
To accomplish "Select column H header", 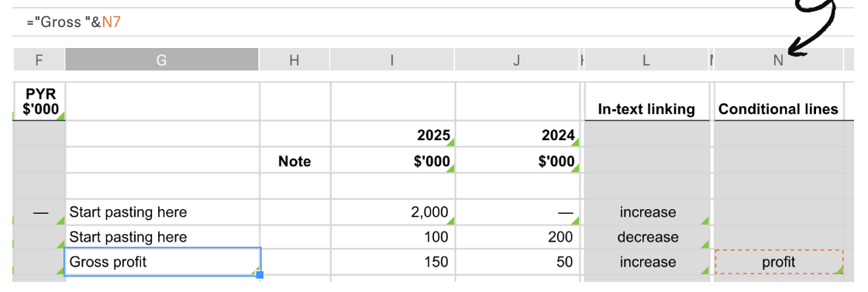I will (x=294, y=60).
